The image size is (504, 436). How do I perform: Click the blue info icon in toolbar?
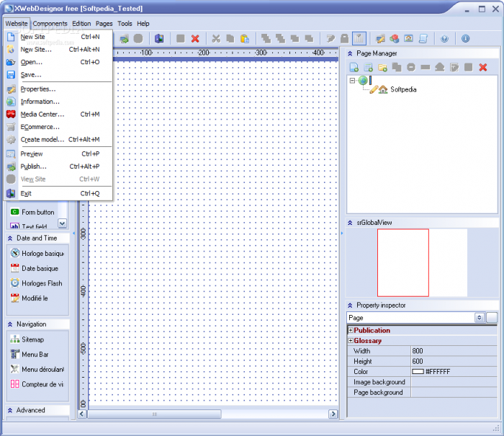tap(465, 38)
